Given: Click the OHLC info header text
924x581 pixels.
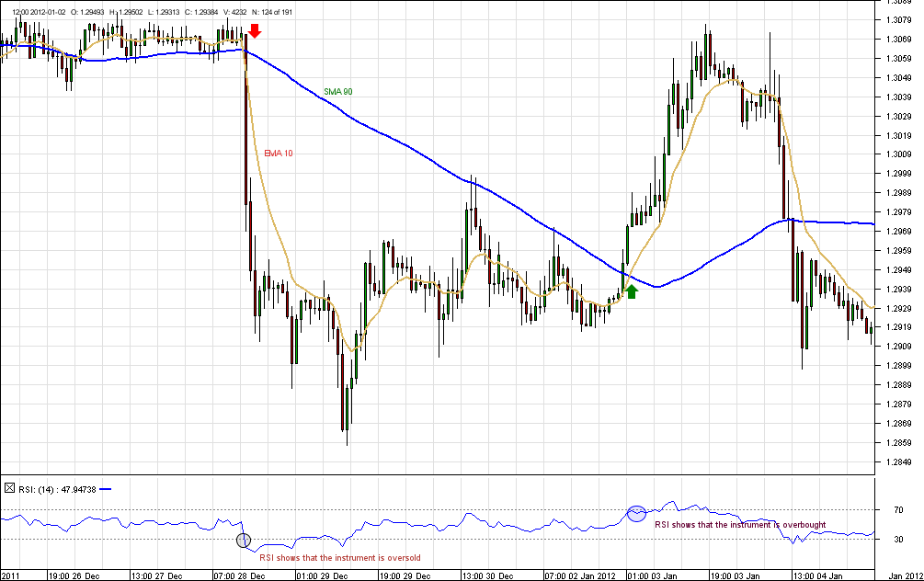Looking at the screenshot, I should tap(152, 12).
